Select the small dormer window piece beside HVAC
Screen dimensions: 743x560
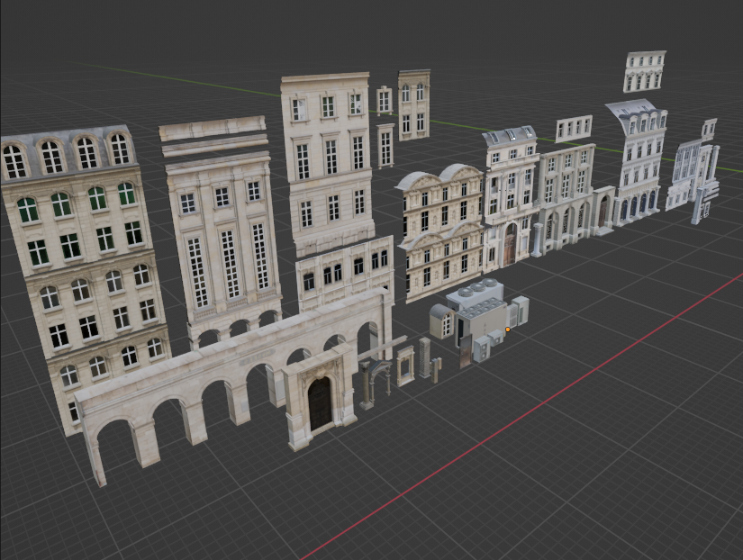[441, 321]
